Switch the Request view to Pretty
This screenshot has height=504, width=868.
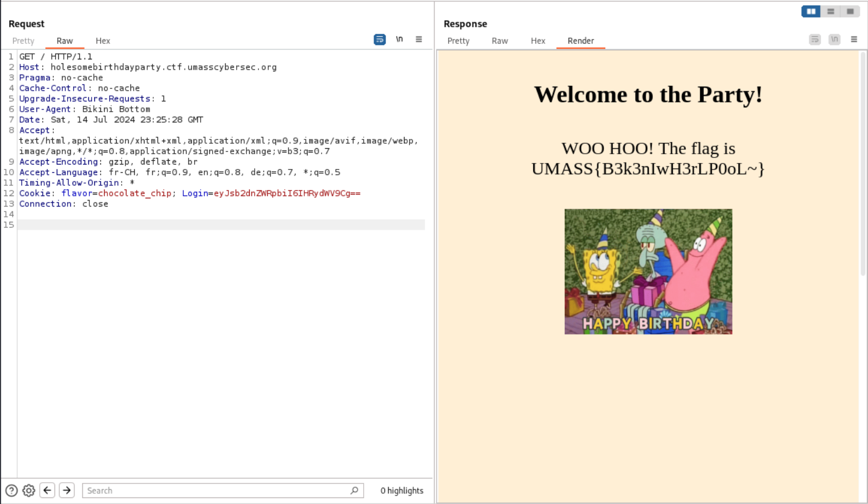23,41
